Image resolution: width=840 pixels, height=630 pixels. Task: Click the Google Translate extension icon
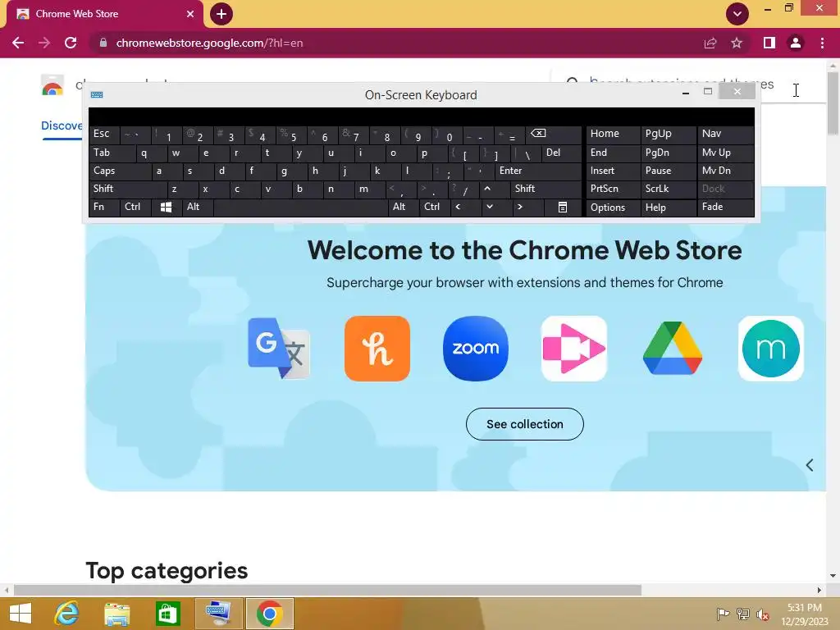[279, 348]
